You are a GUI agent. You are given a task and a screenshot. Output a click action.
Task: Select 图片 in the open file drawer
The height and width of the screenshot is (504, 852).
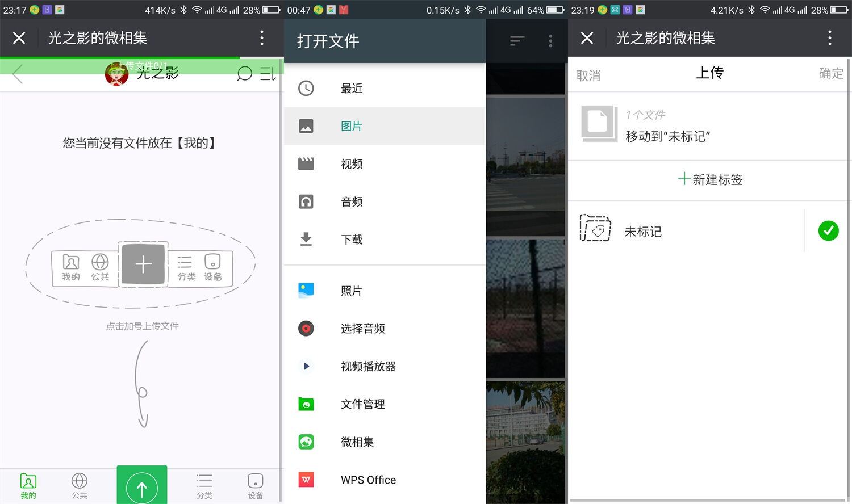click(x=351, y=126)
